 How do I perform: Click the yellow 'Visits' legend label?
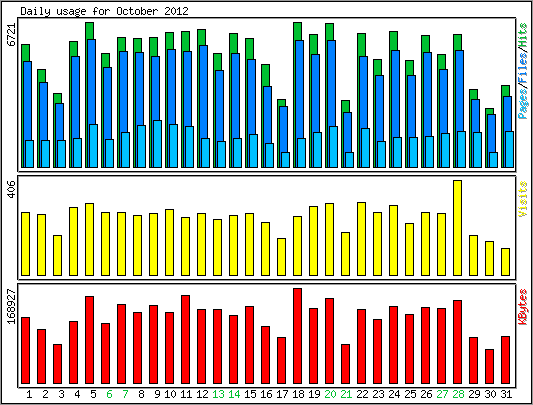click(523, 199)
